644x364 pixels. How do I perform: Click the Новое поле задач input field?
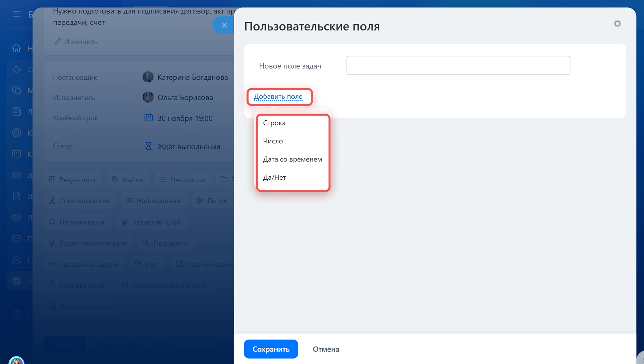pyautogui.click(x=458, y=65)
